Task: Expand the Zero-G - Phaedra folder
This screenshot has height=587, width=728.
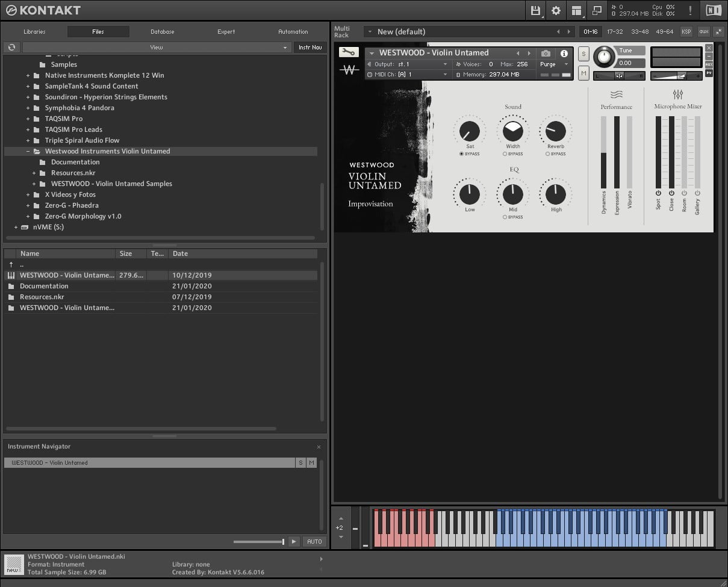Action: (28, 206)
